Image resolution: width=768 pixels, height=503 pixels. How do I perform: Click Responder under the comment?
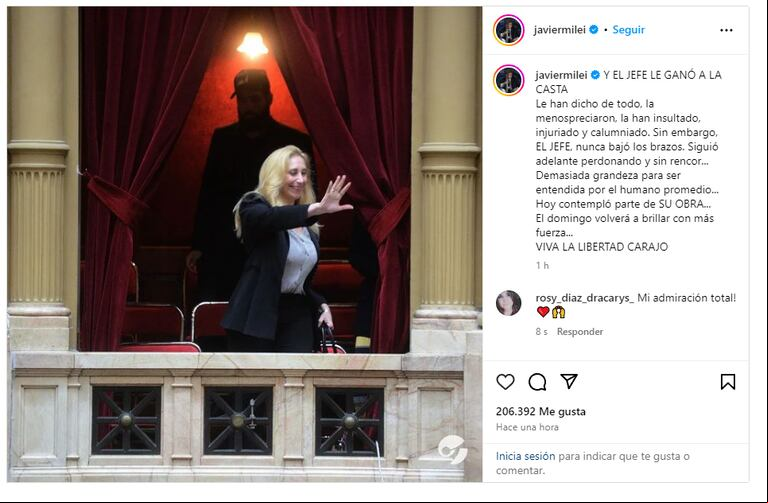[580, 332]
